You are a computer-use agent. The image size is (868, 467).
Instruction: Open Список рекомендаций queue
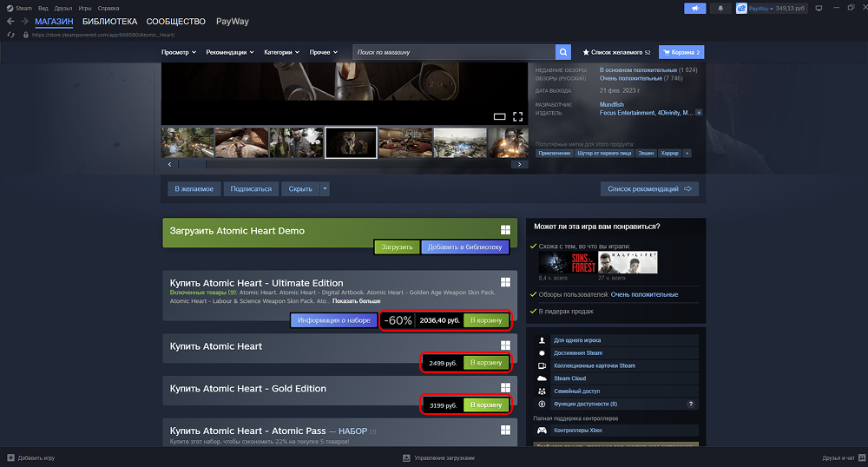[x=649, y=188]
